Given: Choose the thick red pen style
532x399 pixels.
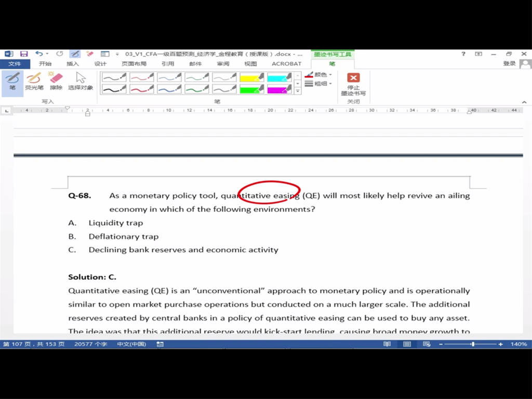Looking at the screenshot, I should pyautogui.click(x=141, y=89).
